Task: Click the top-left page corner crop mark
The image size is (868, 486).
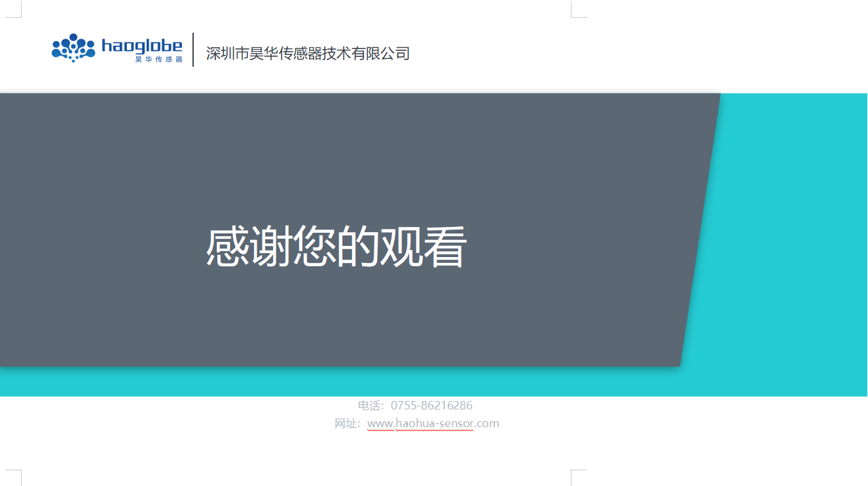Action: (x=18, y=12)
